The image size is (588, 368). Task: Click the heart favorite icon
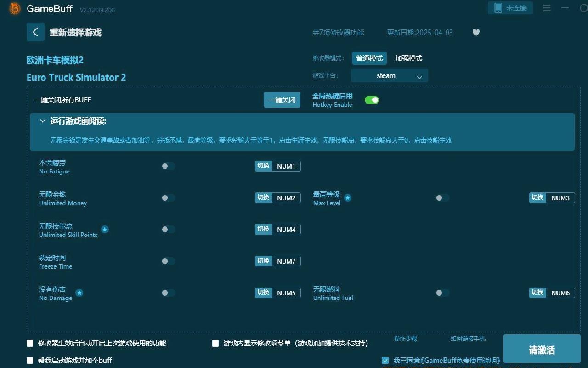pos(476,32)
